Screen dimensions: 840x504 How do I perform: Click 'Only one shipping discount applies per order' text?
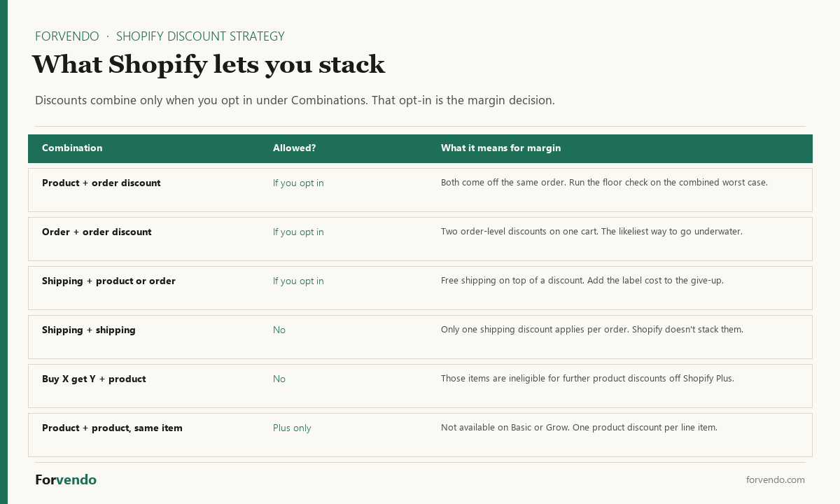(x=592, y=329)
